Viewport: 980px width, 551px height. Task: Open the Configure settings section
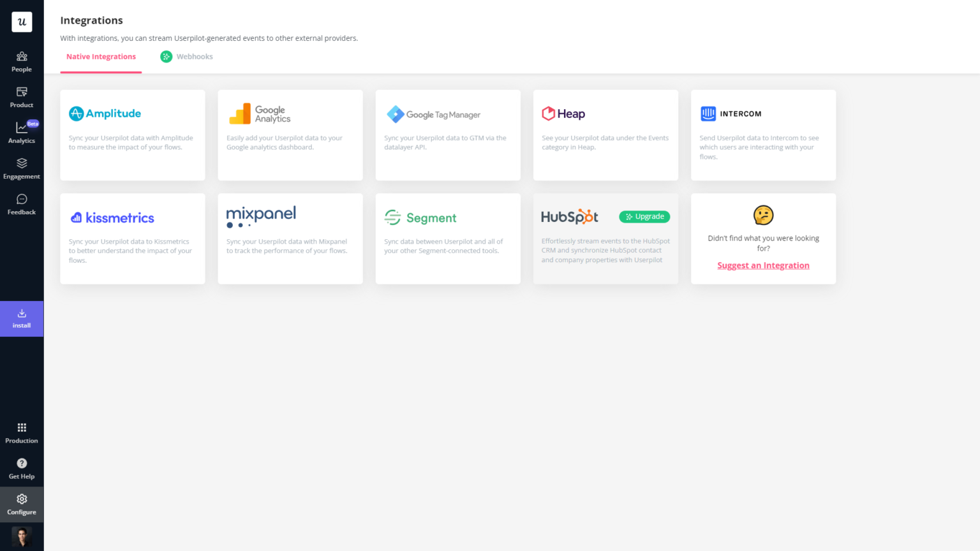pyautogui.click(x=22, y=504)
